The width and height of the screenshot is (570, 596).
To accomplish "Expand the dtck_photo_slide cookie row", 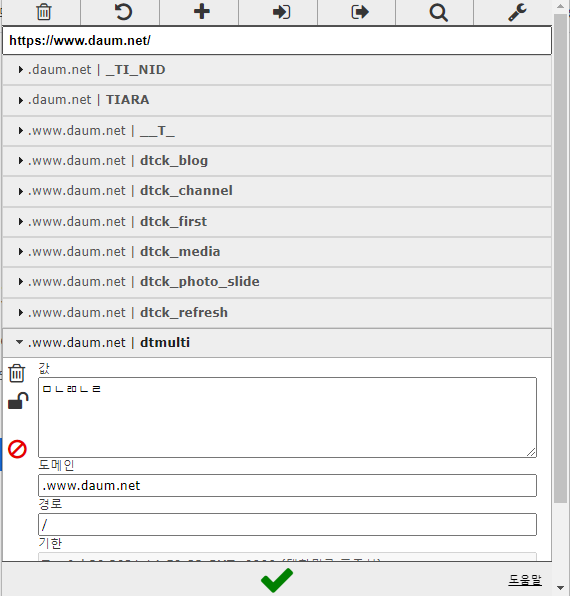I will pyautogui.click(x=277, y=282).
